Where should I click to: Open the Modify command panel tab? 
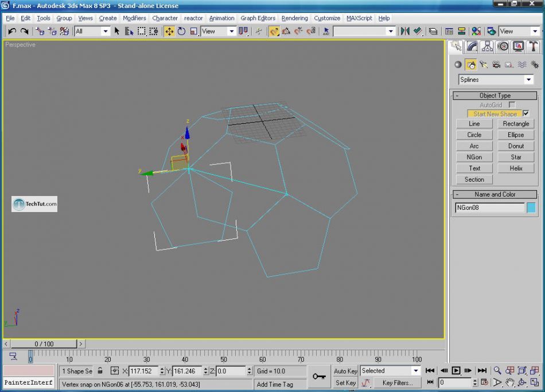tap(472, 46)
